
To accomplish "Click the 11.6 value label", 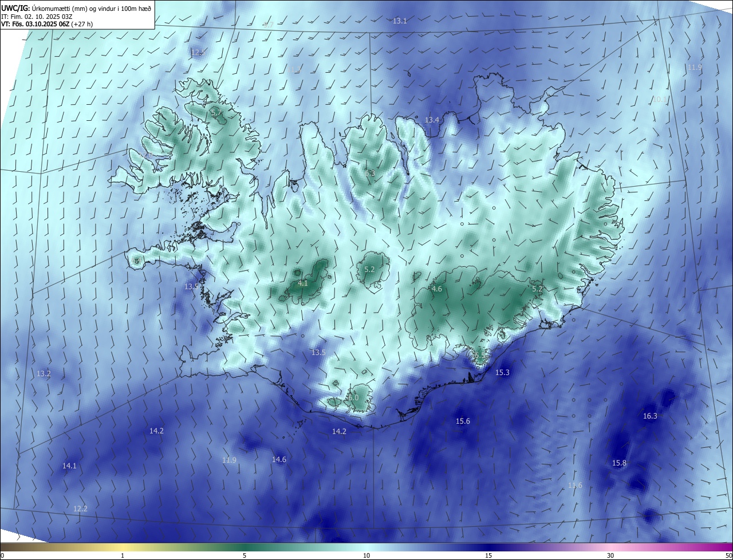I will click(575, 485).
